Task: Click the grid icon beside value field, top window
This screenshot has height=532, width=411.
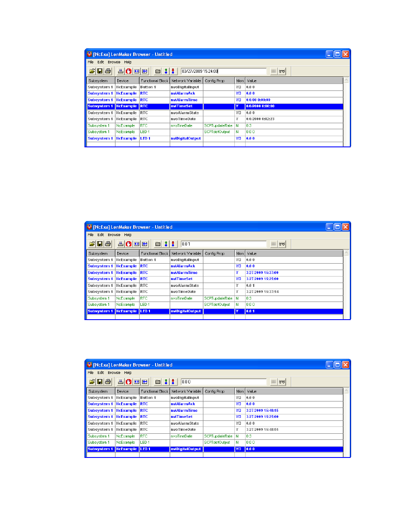Action: click(x=274, y=71)
